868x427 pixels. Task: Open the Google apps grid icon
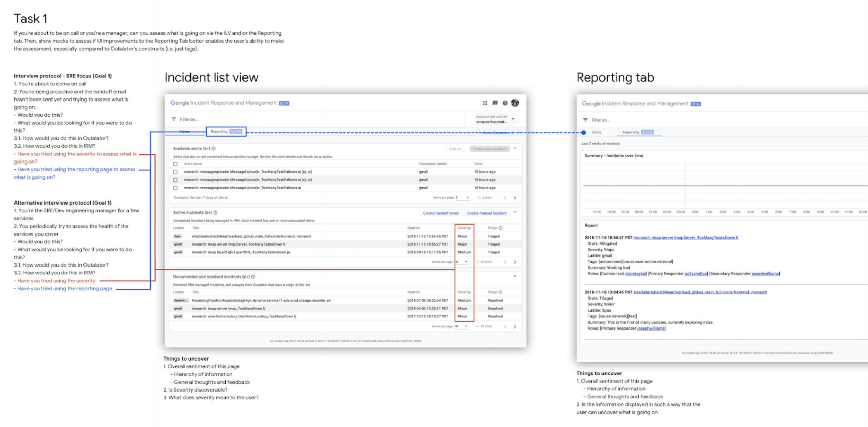pyautogui.click(x=485, y=103)
